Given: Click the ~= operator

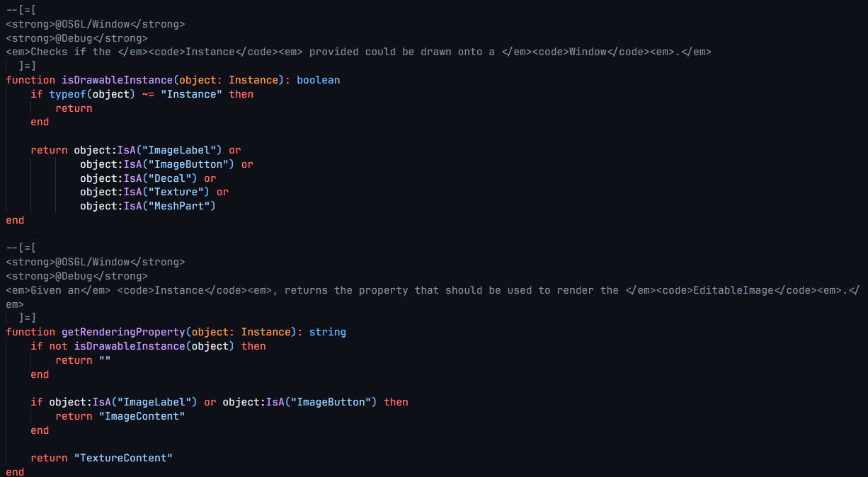Looking at the screenshot, I should click(x=148, y=94).
